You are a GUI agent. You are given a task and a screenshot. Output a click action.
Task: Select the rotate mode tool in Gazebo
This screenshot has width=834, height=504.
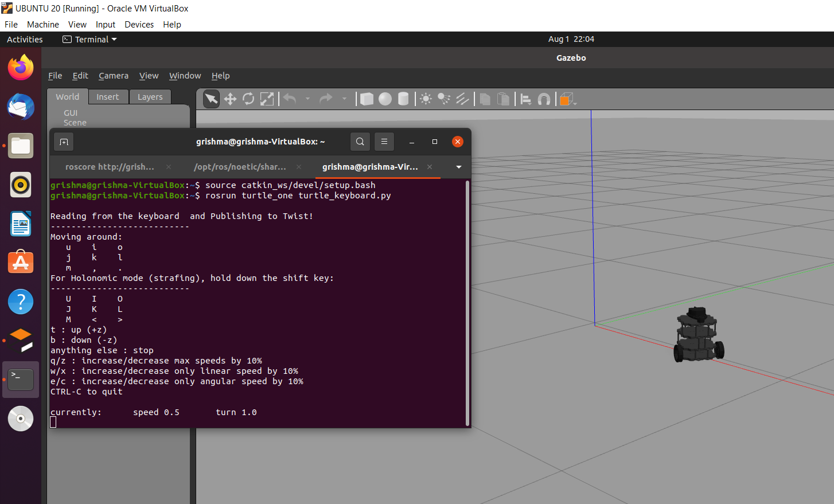[x=248, y=99]
